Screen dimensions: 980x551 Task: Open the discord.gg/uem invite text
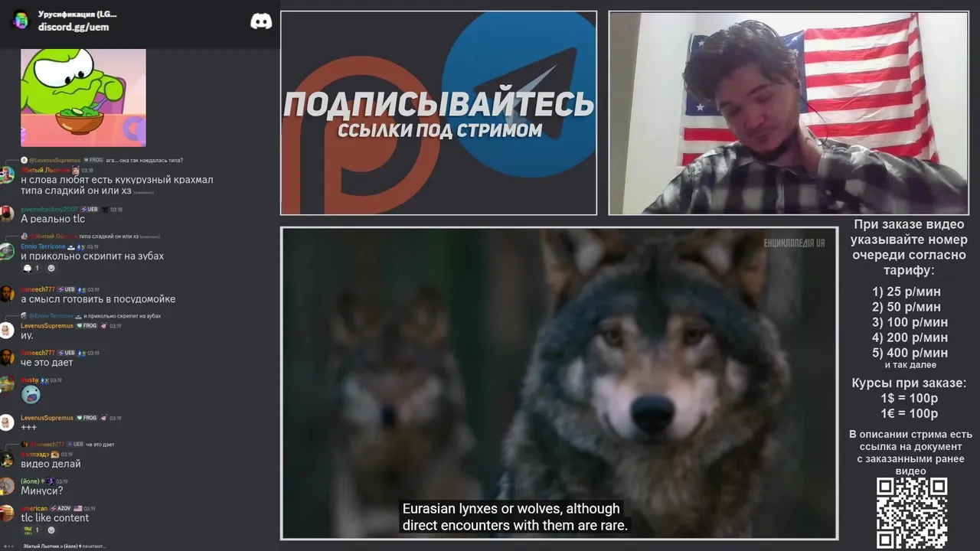pyautogui.click(x=73, y=27)
